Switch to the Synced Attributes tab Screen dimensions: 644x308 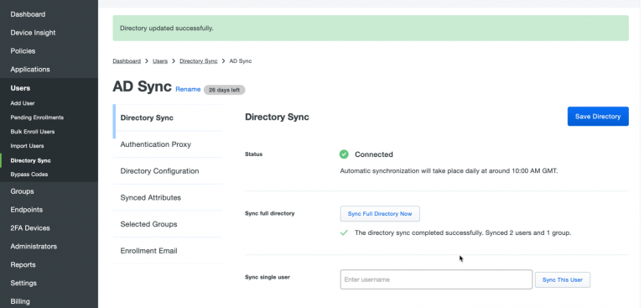point(168,197)
